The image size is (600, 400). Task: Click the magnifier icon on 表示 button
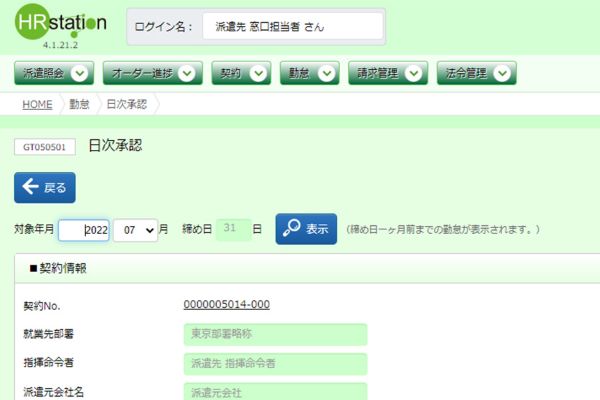click(290, 229)
